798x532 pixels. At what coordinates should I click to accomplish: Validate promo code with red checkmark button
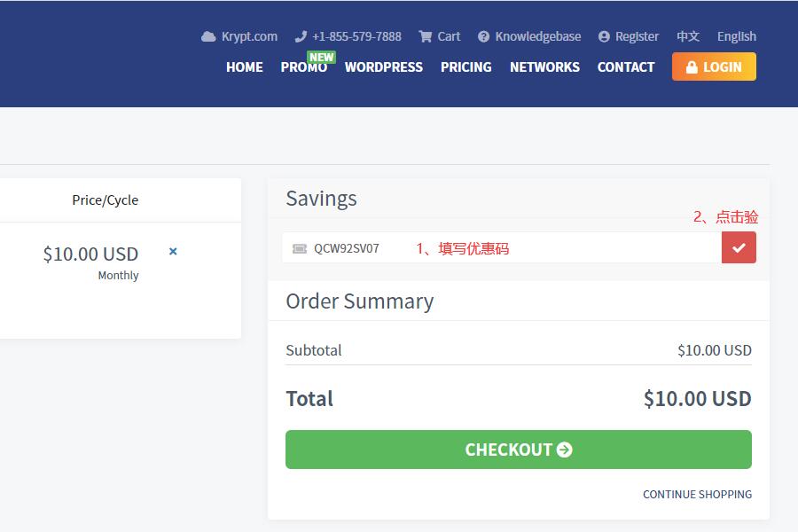[x=739, y=247]
